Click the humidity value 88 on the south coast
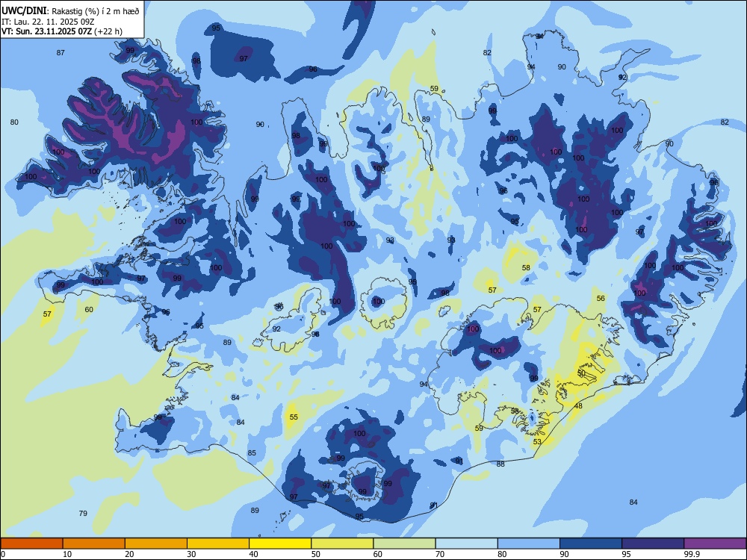 click(500, 464)
